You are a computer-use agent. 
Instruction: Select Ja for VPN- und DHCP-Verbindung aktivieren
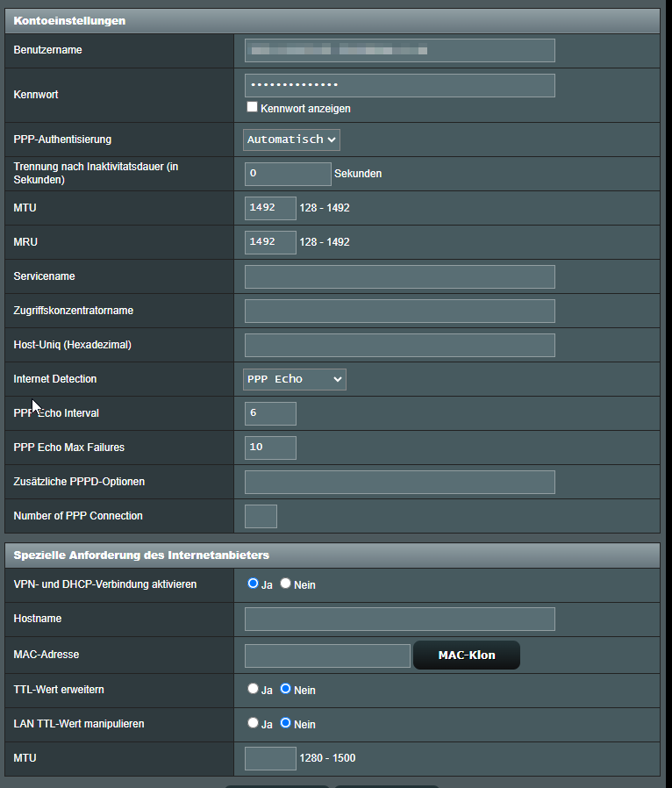[254, 584]
